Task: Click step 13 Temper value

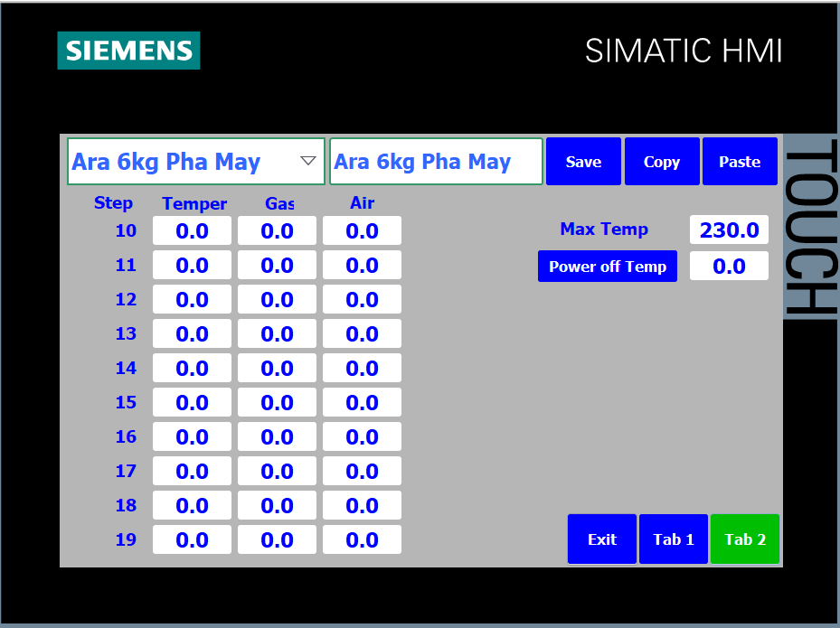Action: tap(192, 334)
